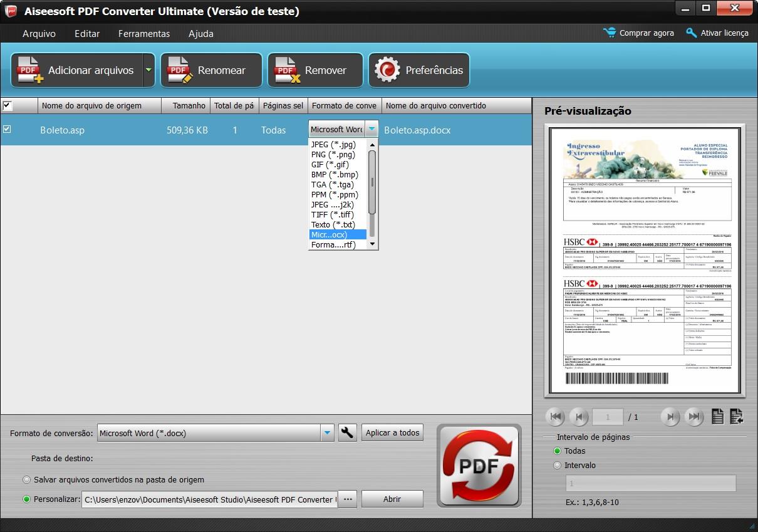Screen dimensions: 758x532
Task: Go to previous page in preview
Action: (x=579, y=417)
